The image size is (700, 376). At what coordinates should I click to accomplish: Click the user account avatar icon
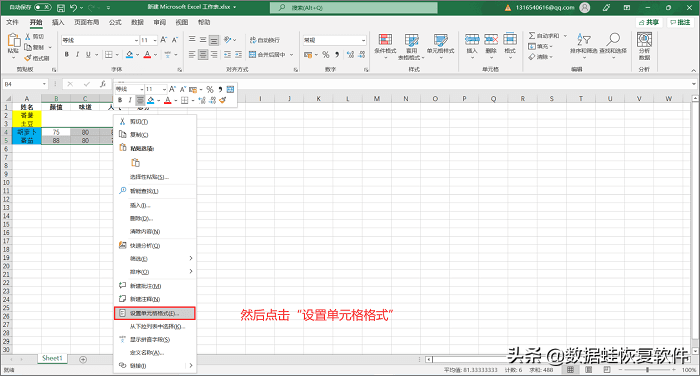[585, 8]
